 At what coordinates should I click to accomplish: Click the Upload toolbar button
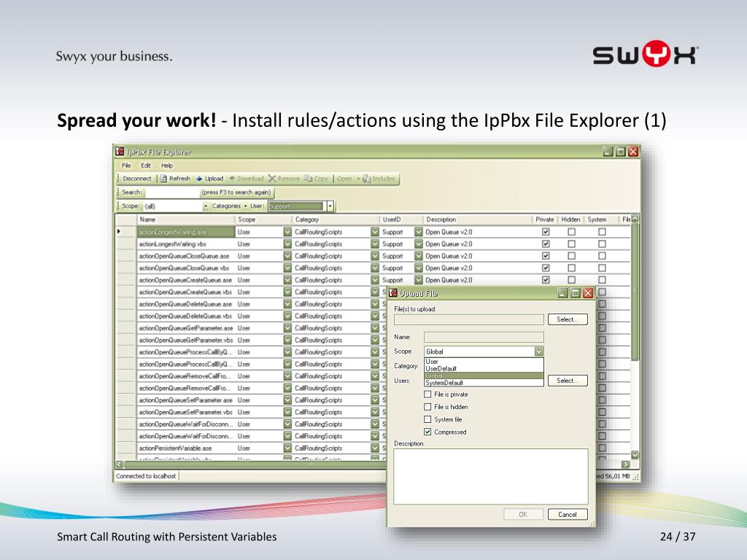pyautogui.click(x=209, y=179)
